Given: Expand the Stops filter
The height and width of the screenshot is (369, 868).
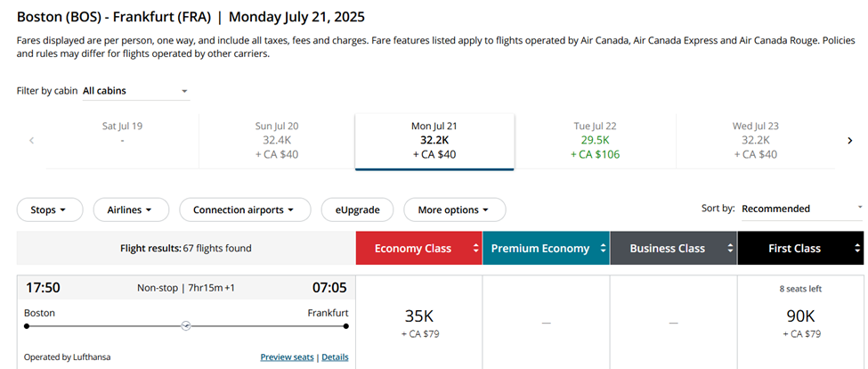Looking at the screenshot, I should pos(50,209).
